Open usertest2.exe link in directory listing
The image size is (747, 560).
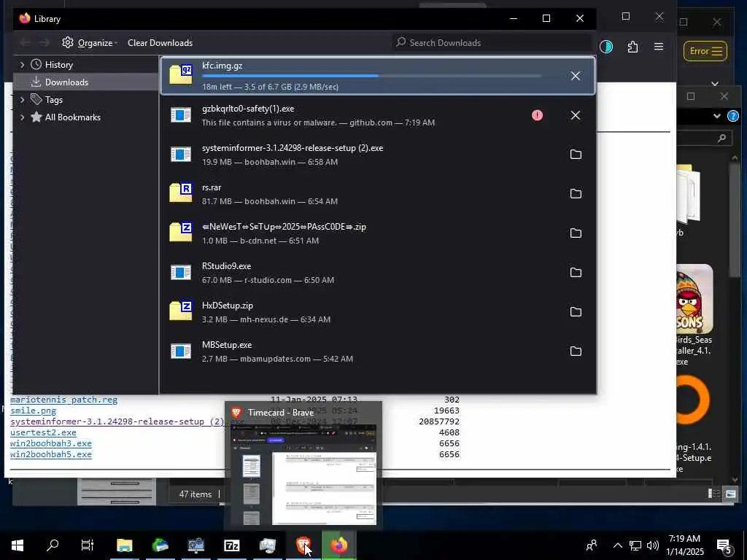click(43, 432)
